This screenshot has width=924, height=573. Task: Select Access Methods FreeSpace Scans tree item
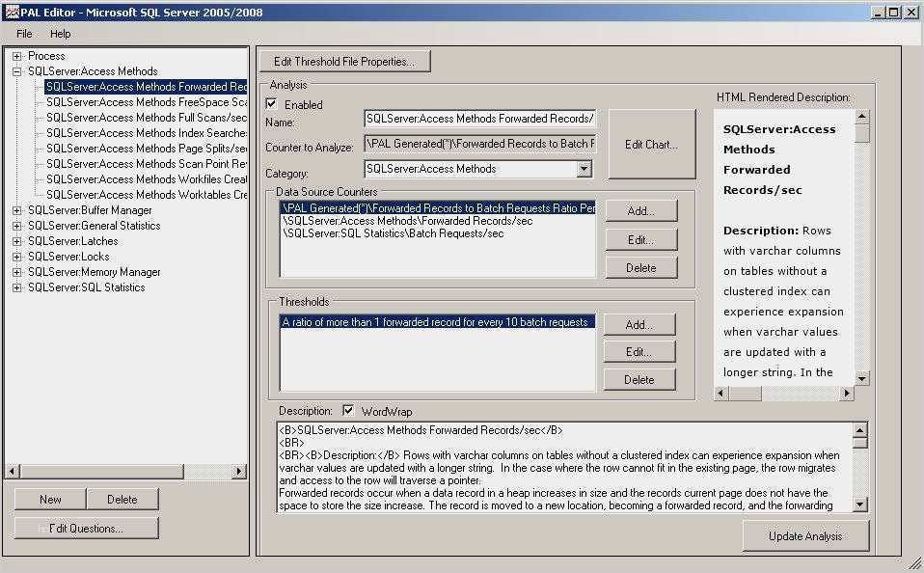coord(147,102)
